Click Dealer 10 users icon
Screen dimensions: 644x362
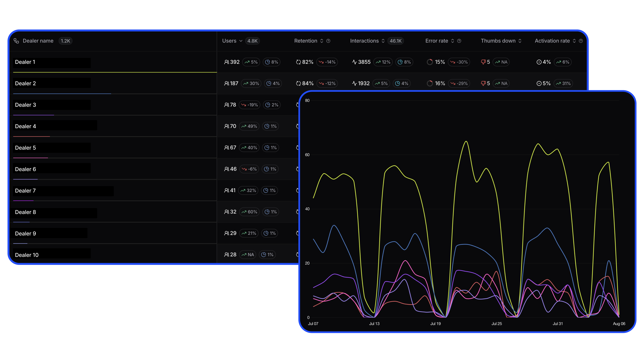[226, 255]
